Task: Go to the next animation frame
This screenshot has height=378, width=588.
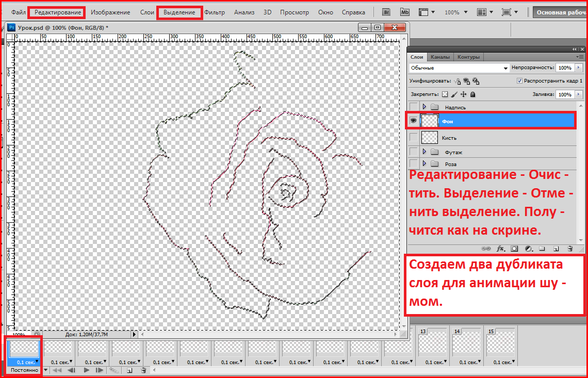Action: [x=100, y=370]
